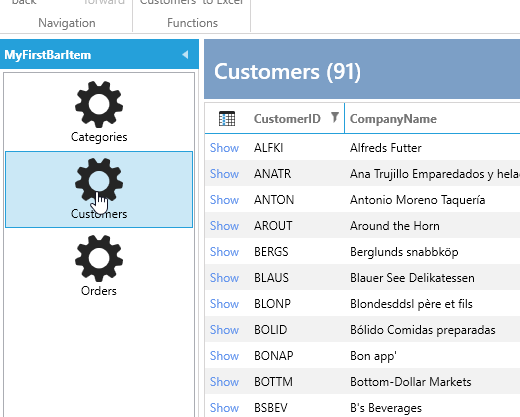Click Show link for ALFKI
This screenshot has width=520, height=417.
point(224,148)
